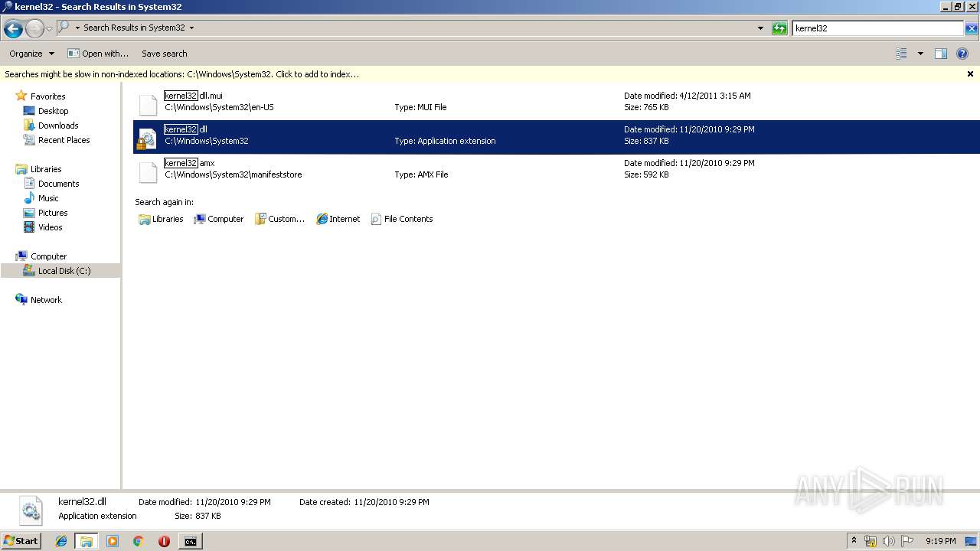This screenshot has height=551, width=980.
Task: Select kernel32.dll.mui file icon
Action: pyautogui.click(x=148, y=104)
